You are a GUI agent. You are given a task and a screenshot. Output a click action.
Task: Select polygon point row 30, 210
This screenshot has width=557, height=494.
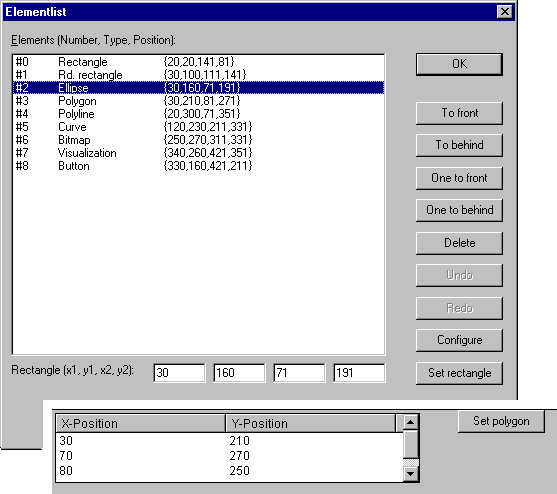pyautogui.click(x=229, y=441)
